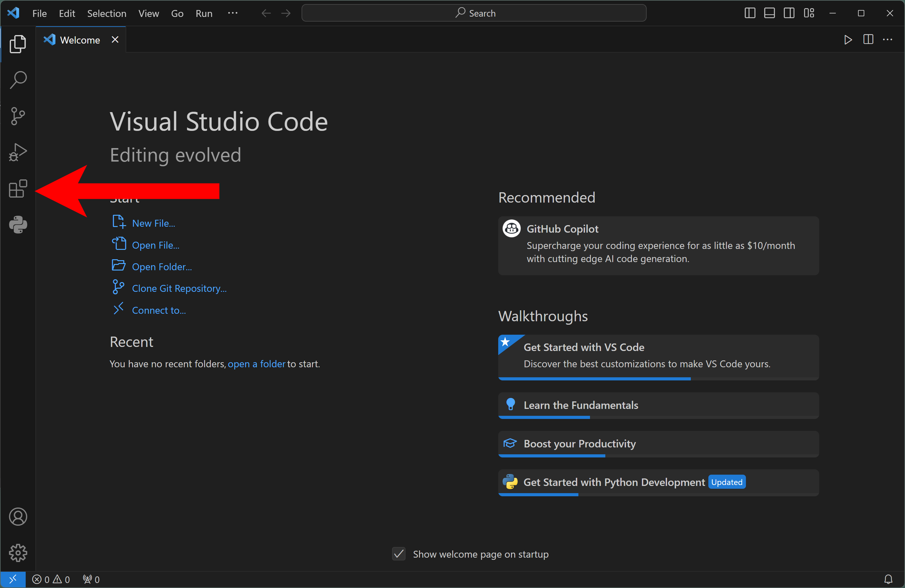Screen dimensions: 905x588
Task: Open the Python view in activity bar
Action: click(x=18, y=224)
